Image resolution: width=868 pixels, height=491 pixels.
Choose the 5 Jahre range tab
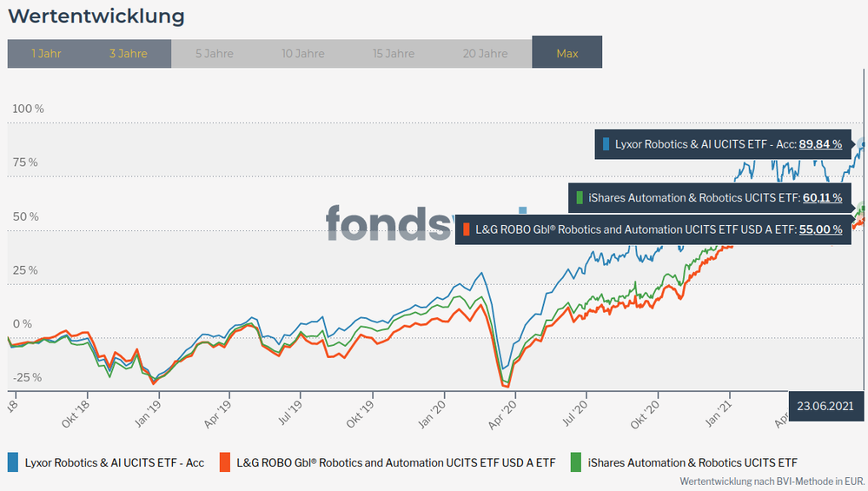tap(213, 53)
